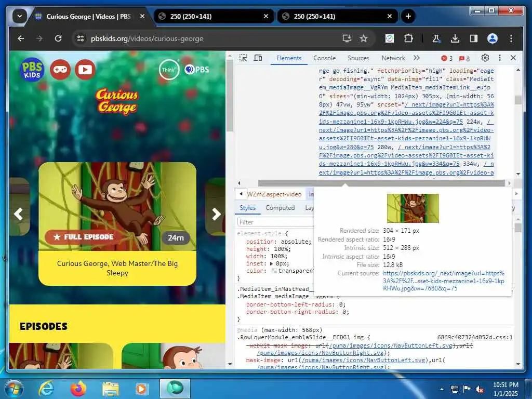Click WZmZ.aspect-video breadcrumb

[x=274, y=194]
